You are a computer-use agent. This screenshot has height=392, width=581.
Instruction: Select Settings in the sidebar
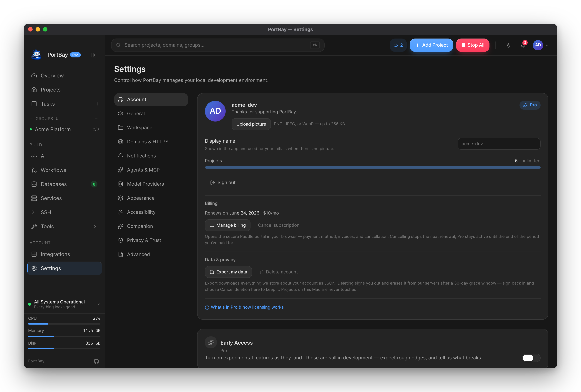(x=64, y=268)
